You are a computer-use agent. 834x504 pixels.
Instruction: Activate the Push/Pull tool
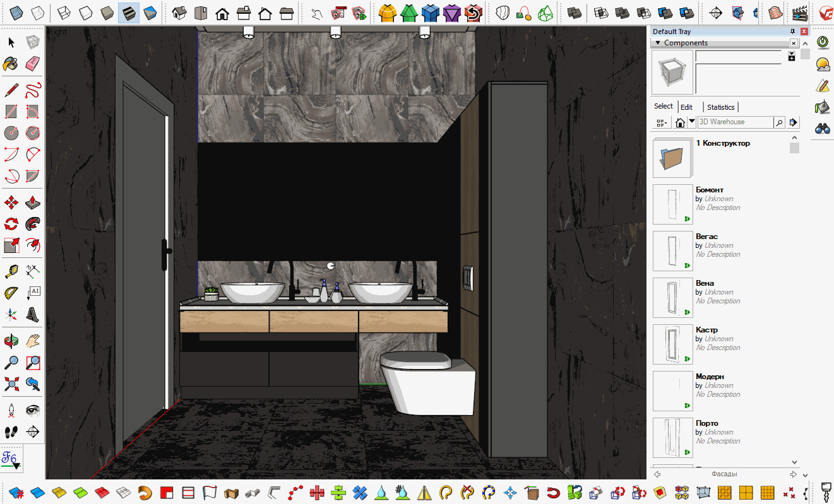pyautogui.click(x=33, y=203)
